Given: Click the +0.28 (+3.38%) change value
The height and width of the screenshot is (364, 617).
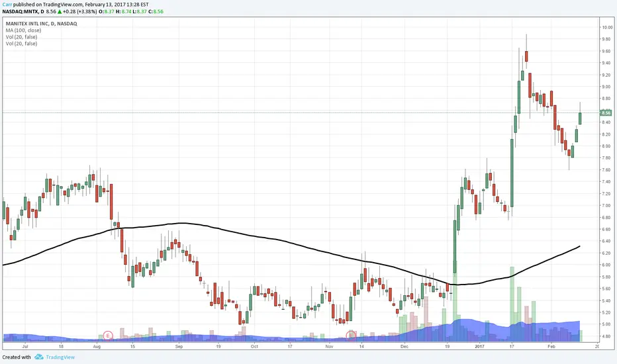Looking at the screenshot, I should (x=80, y=11).
